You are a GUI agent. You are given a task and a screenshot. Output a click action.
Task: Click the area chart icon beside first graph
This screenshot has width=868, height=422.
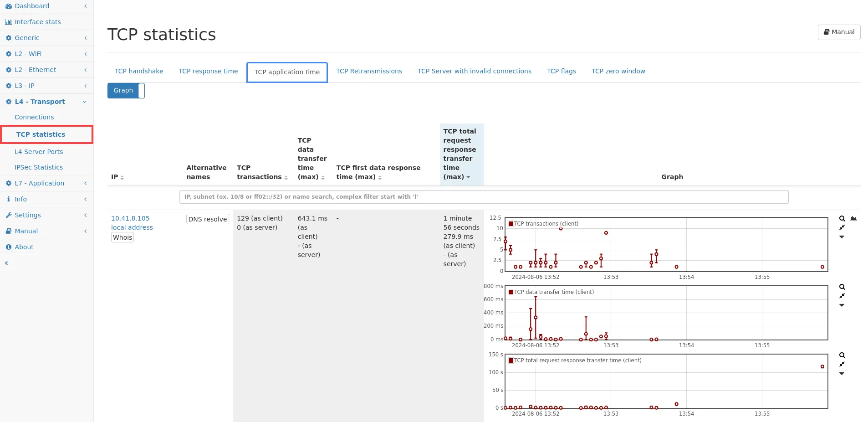click(853, 219)
